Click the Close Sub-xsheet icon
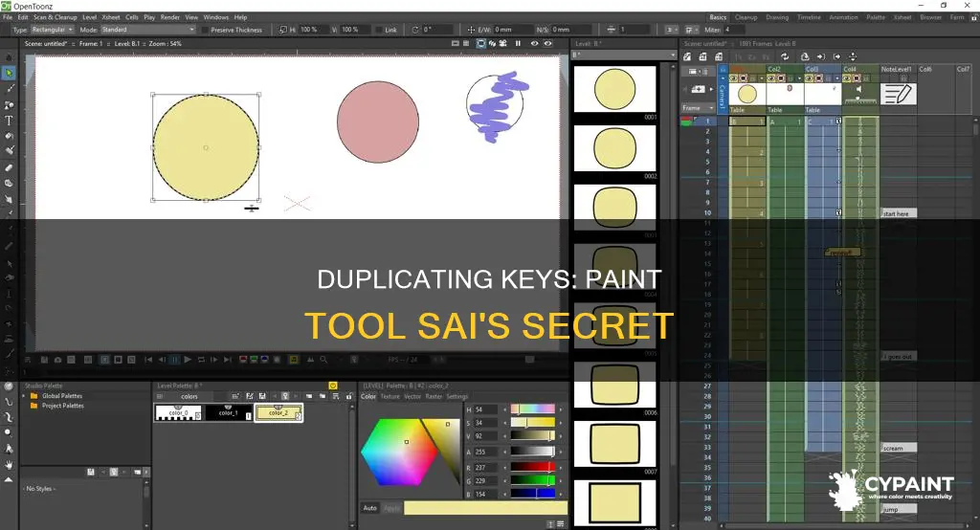This screenshot has height=530, width=980. pyautogui.click(x=836, y=56)
